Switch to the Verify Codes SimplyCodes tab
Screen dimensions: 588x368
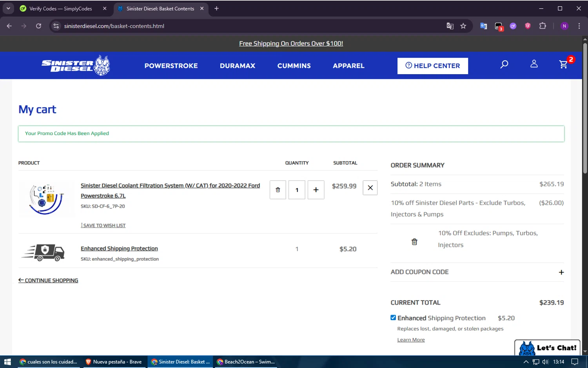[61, 9]
